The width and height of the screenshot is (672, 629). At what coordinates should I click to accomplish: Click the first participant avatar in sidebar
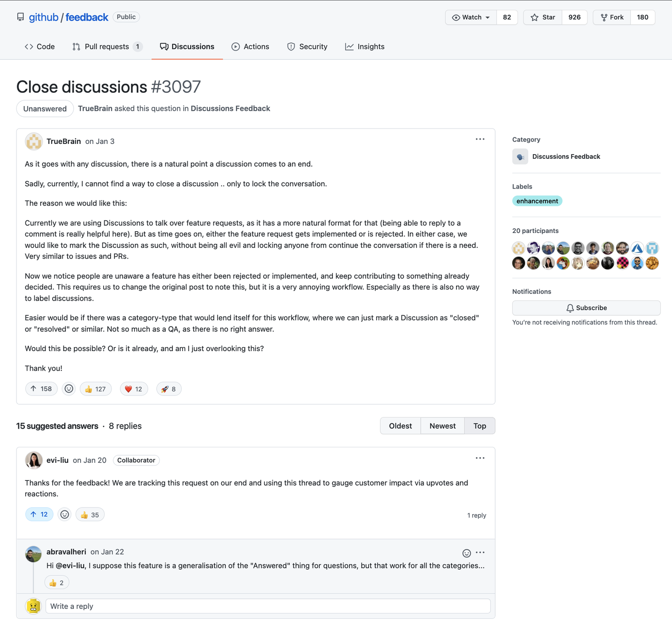click(x=518, y=248)
